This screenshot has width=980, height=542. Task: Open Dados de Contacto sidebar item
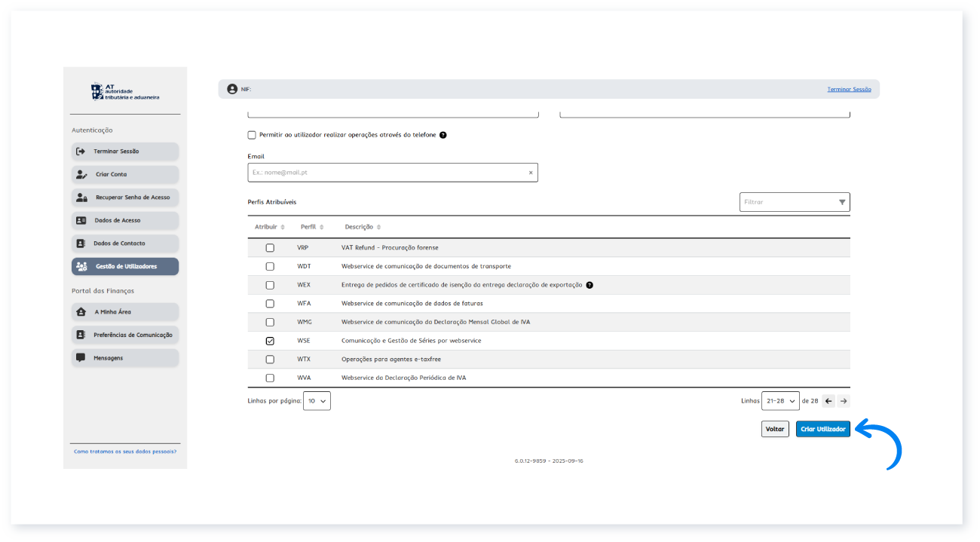[125, 243]
